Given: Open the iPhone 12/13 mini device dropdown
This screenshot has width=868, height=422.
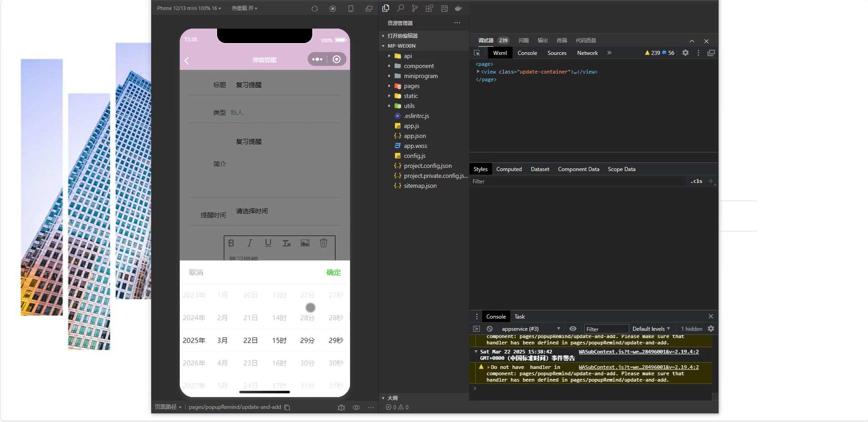Looking at the screenshot, I should click(x=188, y=8).
